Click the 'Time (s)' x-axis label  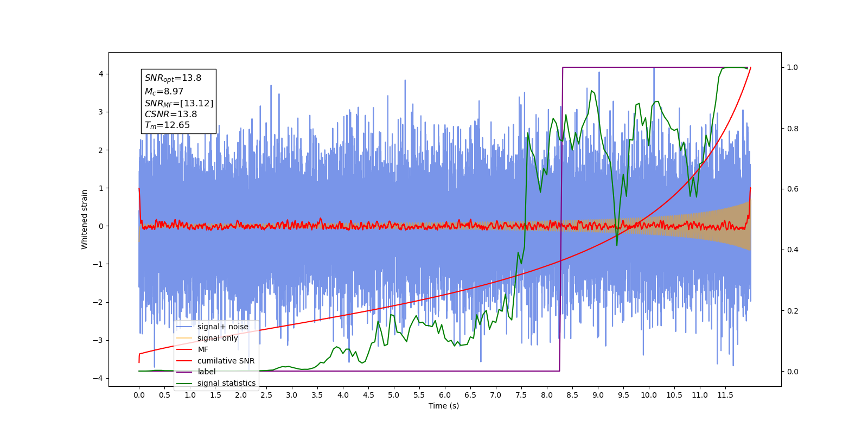point(444,406)
